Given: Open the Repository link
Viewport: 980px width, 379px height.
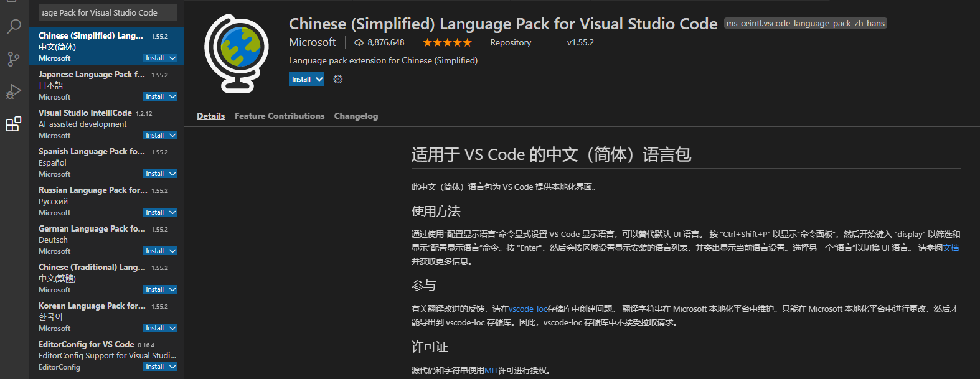Looking at the screenshot, I should 511,42.
